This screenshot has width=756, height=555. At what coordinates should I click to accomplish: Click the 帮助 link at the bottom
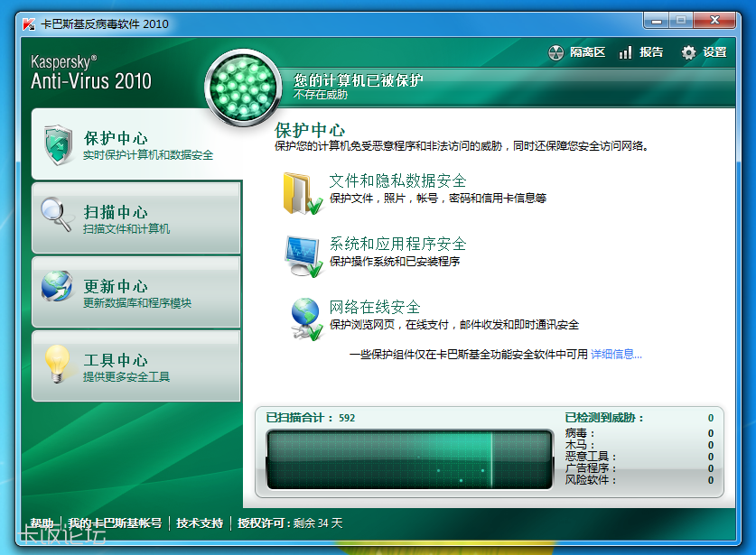click(42, 523)
